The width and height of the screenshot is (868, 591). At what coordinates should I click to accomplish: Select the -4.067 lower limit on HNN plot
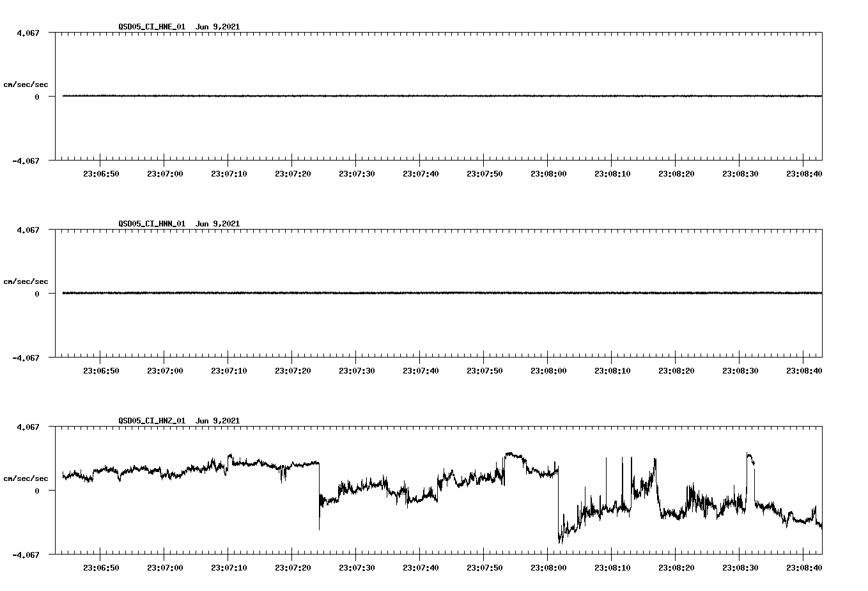(26, 358)
